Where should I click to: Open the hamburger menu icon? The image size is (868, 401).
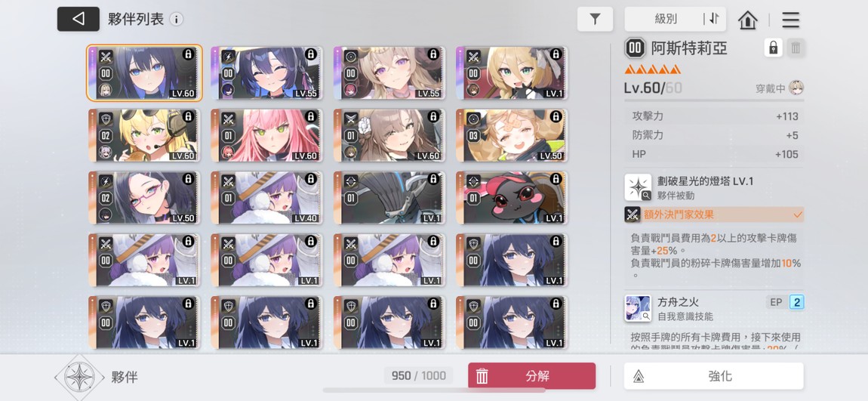(790, 20)
